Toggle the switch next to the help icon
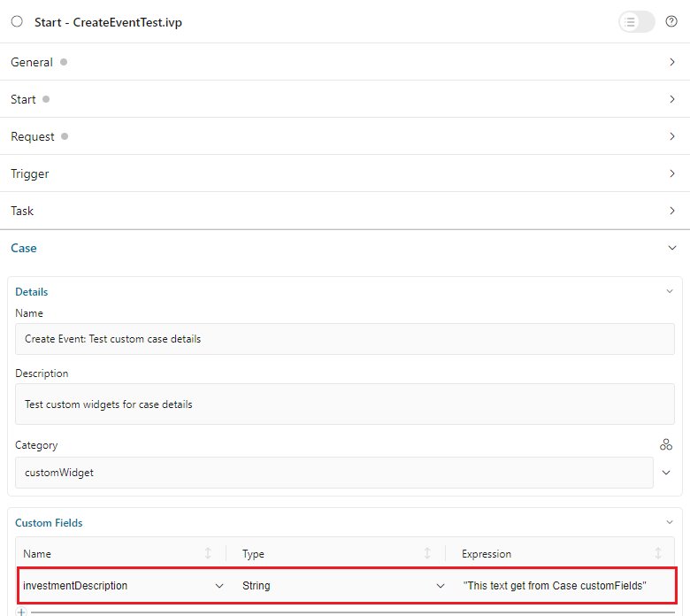This screenshot has height=616, width=690. [636, 21]
